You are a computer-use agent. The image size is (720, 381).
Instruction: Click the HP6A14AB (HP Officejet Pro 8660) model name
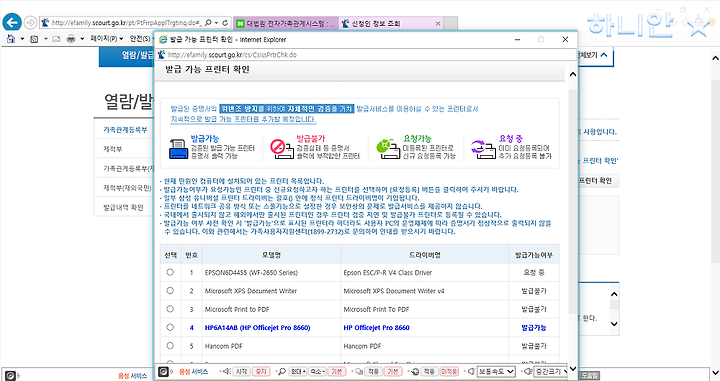(x=257, y=328)
